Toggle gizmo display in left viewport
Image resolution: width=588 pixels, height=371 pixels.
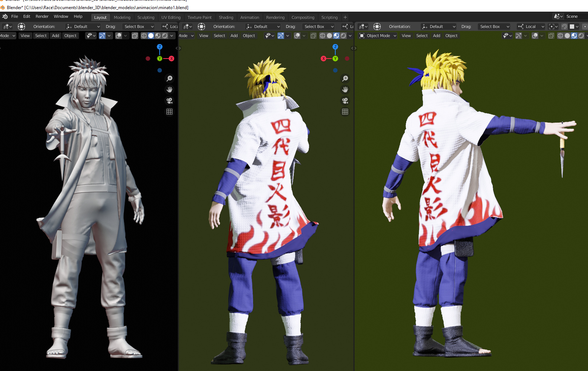102,36
